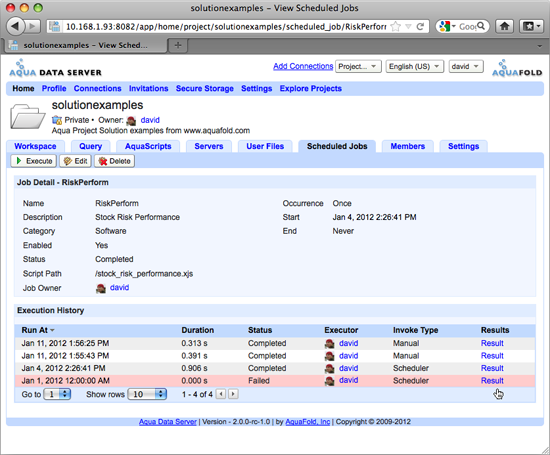Open Result link for the Failed run

click(492, 381)
